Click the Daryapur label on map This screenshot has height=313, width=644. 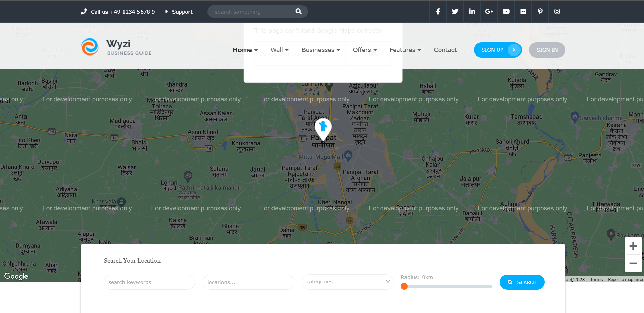click(49, 165)
